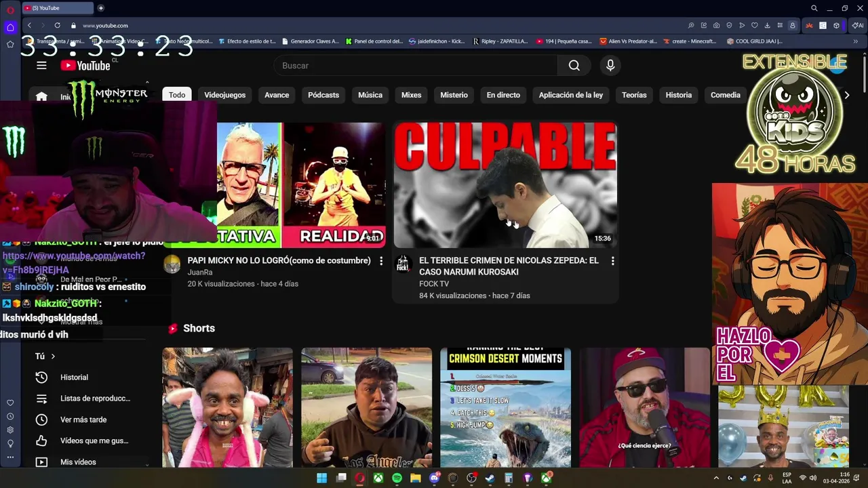This screenshot has height=488, width=868.
Task: Open the Alien Vs Predator bookmark
Action: click(629, 41)
